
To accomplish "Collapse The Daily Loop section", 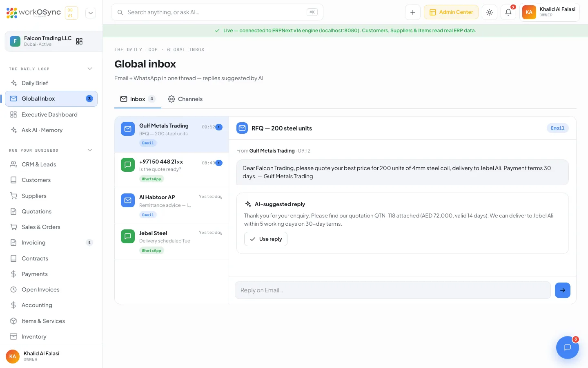I will 90,69.
